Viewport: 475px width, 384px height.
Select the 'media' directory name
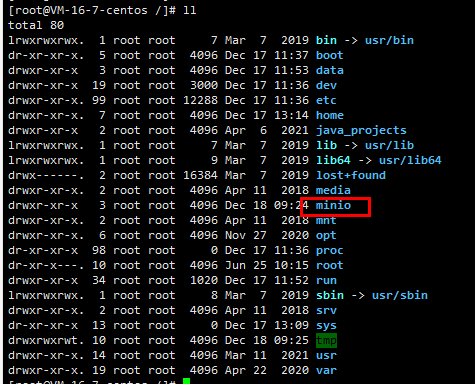tap(333, 190)
